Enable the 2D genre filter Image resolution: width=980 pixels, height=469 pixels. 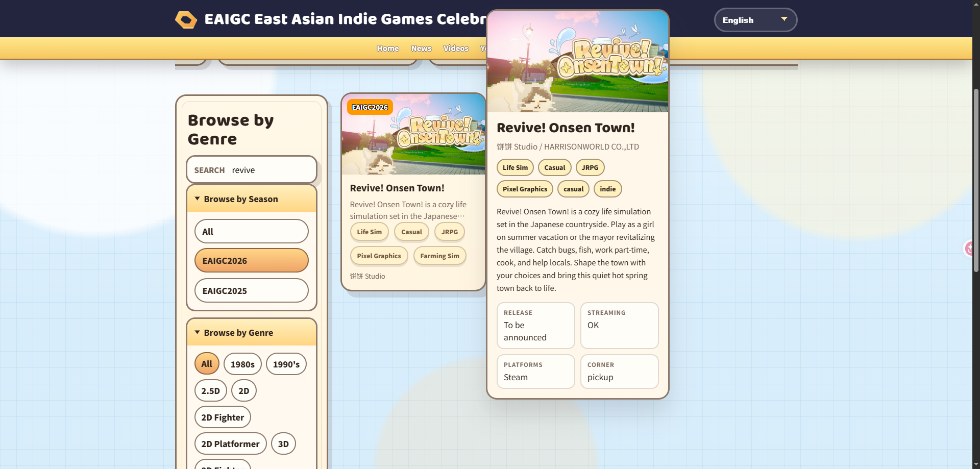244,391
